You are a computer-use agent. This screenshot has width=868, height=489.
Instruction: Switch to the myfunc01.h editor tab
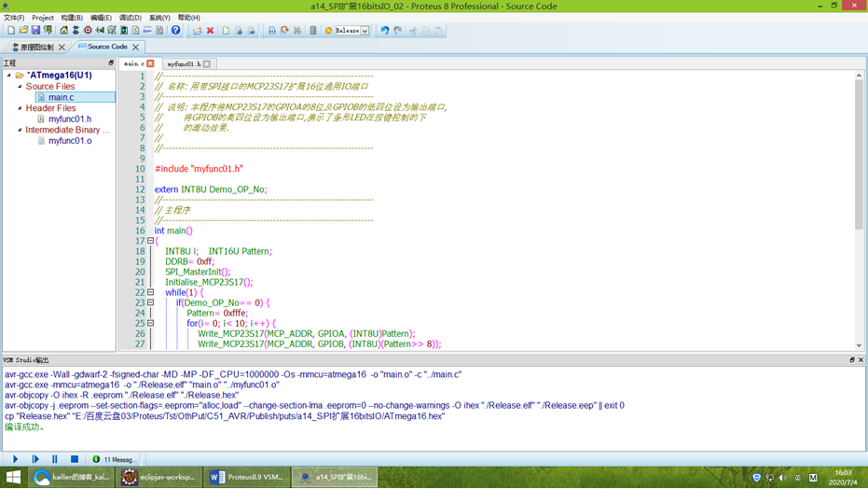pyautogui.click(x=184, y=63)
